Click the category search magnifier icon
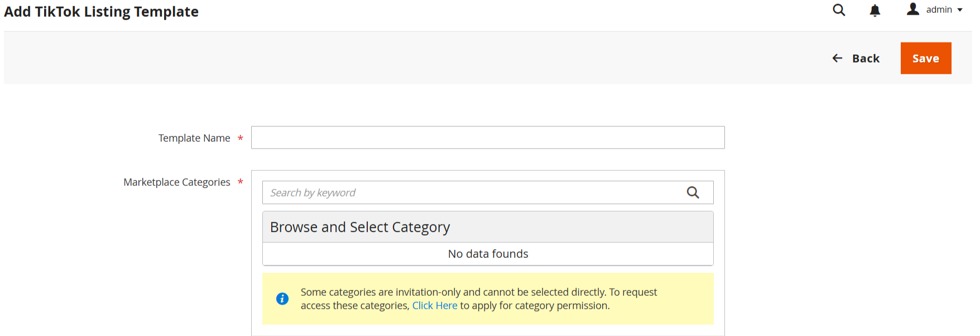Viewport: 980px width, 336px height. click(x=693, y=193)
